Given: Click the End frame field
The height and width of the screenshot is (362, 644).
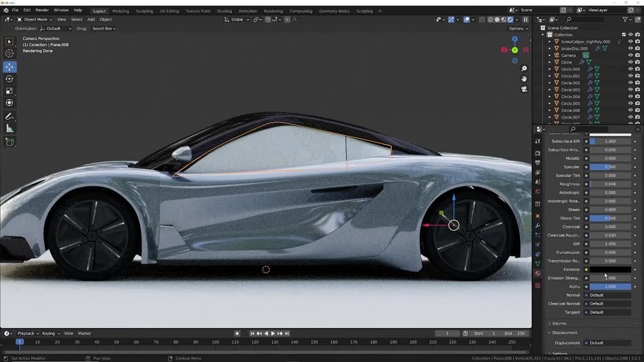Looking at the screenshot, I should [x=516, y=333].
